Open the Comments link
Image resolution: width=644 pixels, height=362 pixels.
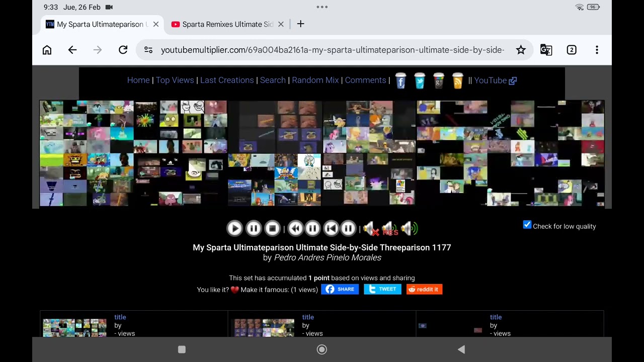click(x=365, y=80)
